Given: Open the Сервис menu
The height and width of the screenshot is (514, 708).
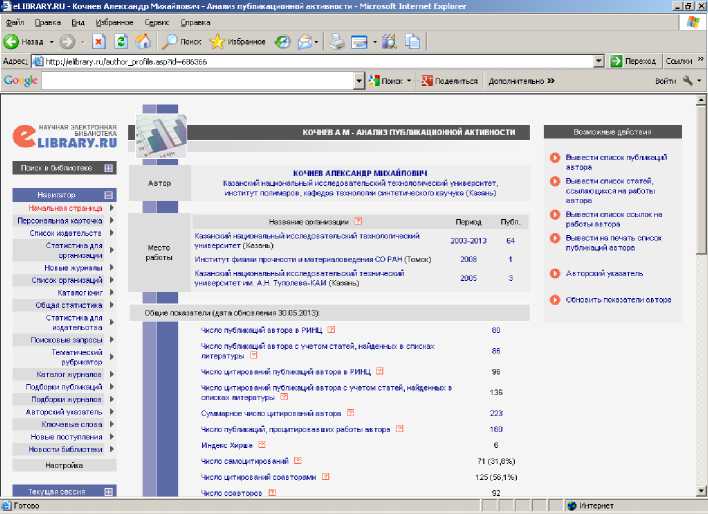Looking at the screenshot, I should click(x=157, y=21).
